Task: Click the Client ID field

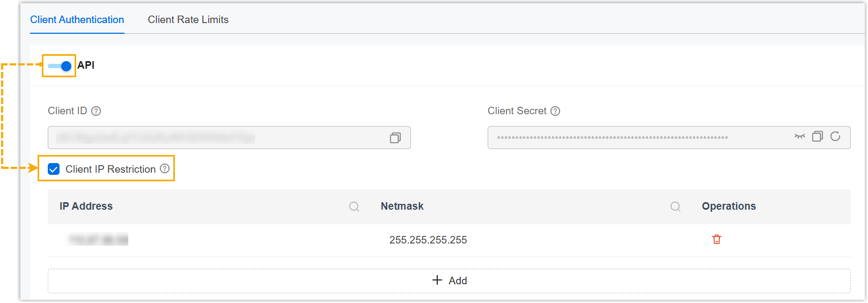Action: (x=215, y=138)
